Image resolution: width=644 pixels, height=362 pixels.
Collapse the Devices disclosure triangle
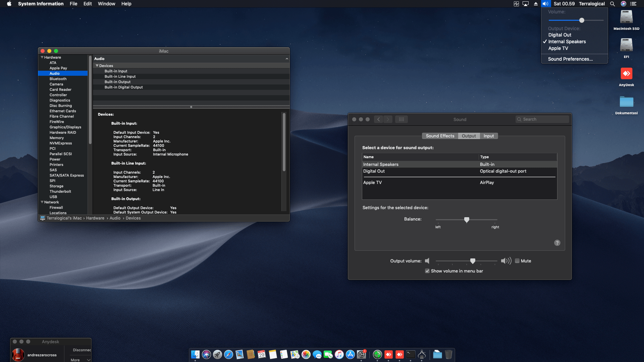pos(97,66)
